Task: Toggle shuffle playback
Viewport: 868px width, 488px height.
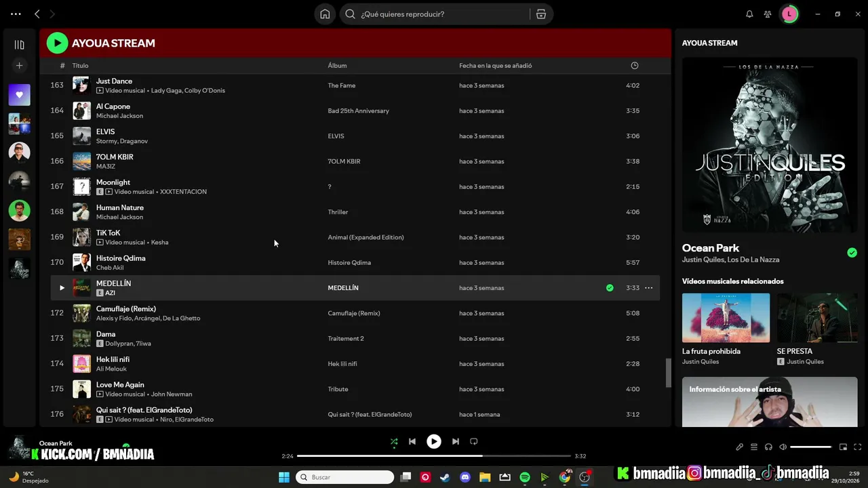Action: 394,442
